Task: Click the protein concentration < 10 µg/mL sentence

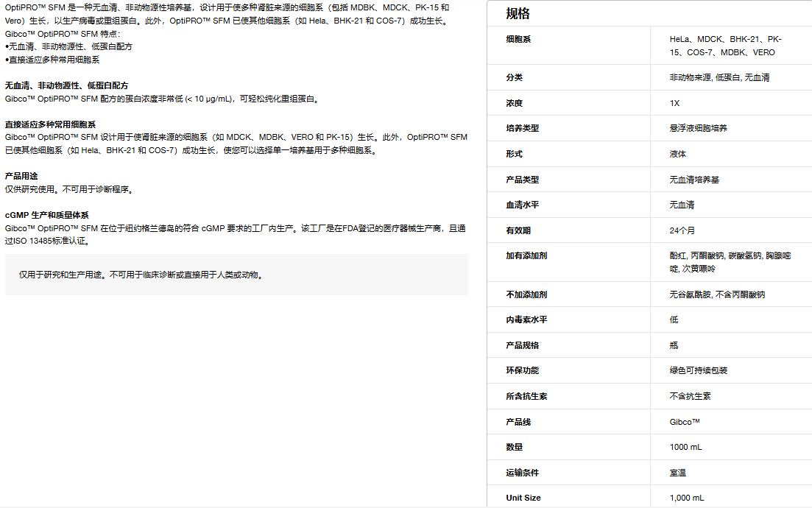Action: (x=163, y=99)
